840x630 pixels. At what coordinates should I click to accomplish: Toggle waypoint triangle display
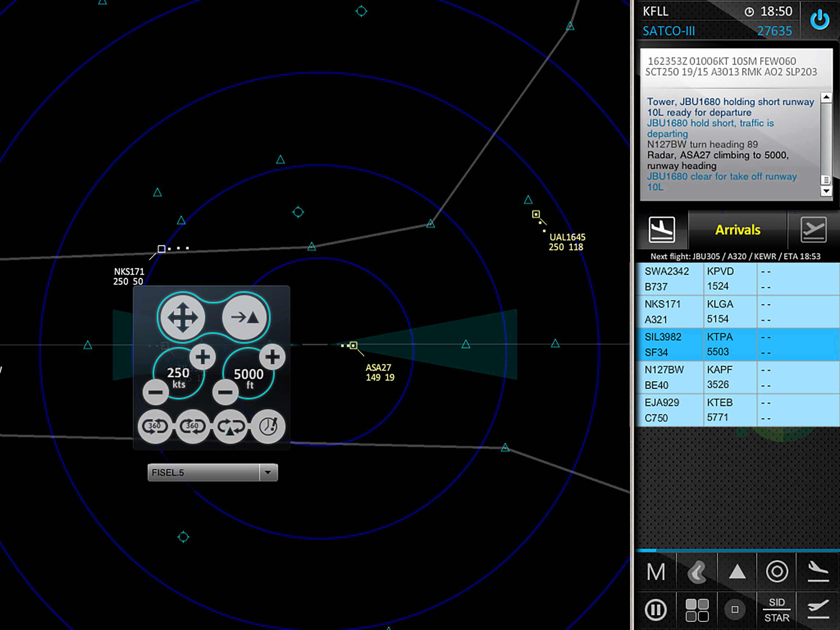[x=737, y=572]
